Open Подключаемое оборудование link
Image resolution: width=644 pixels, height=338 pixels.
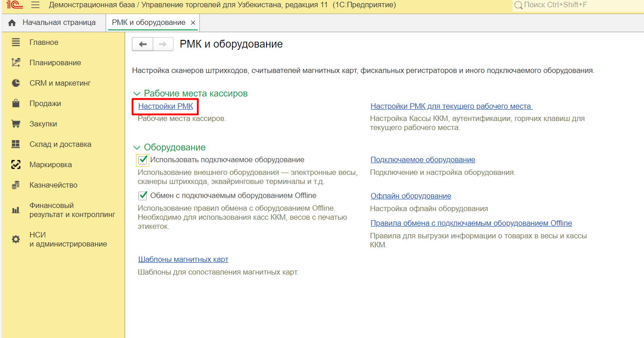422,160
